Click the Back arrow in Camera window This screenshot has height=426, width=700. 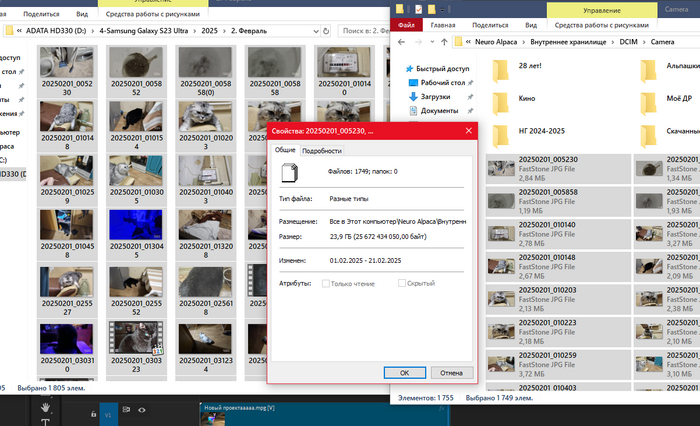(400, 42)
